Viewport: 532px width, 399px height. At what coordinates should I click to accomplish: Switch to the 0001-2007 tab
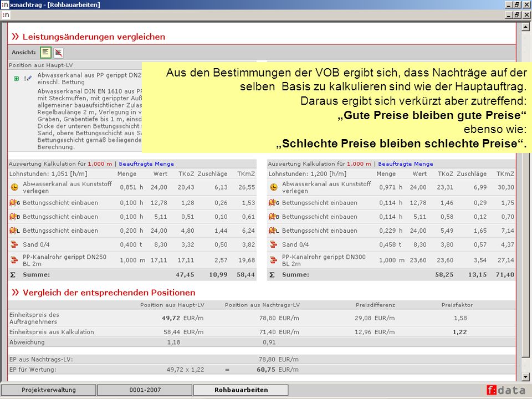click(145, 390)
